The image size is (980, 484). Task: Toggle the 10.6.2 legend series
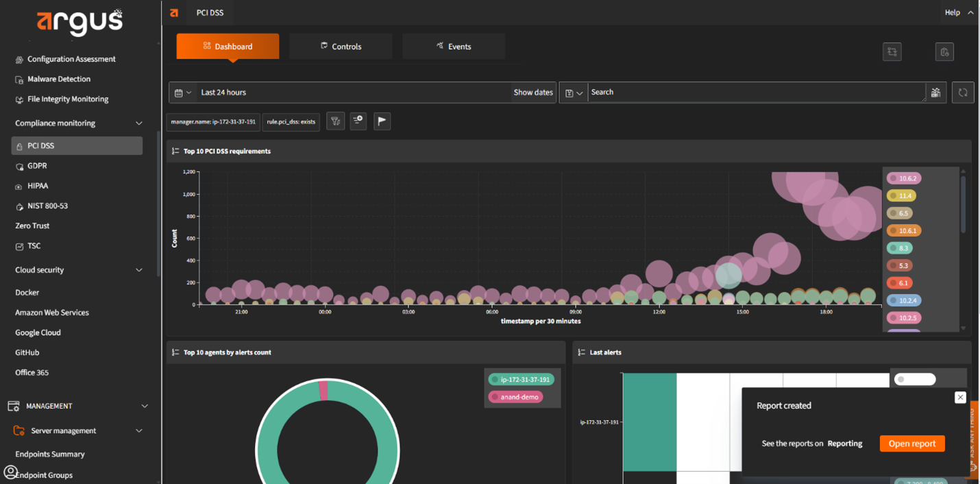click(903, 178)
